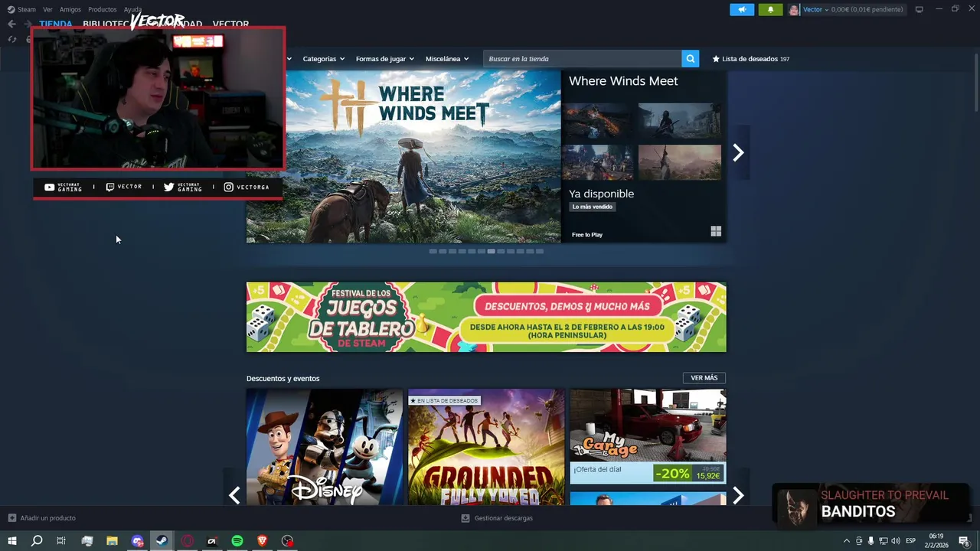
Task: Open the Where Winds Meet main banner
Action: point(403,157)
